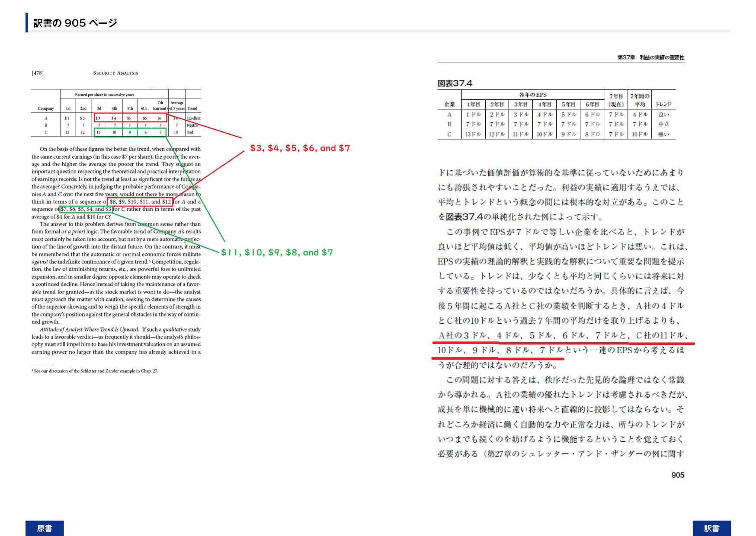
Task: Click the green annotation $11, $10, $9, $8, and $7
Action: tap(277, 252)
